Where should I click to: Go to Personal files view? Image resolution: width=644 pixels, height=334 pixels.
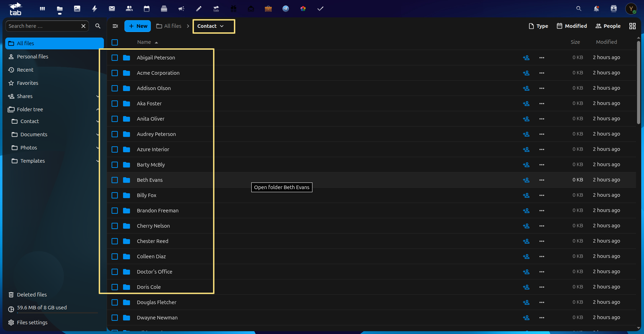[x=55, y=57]
